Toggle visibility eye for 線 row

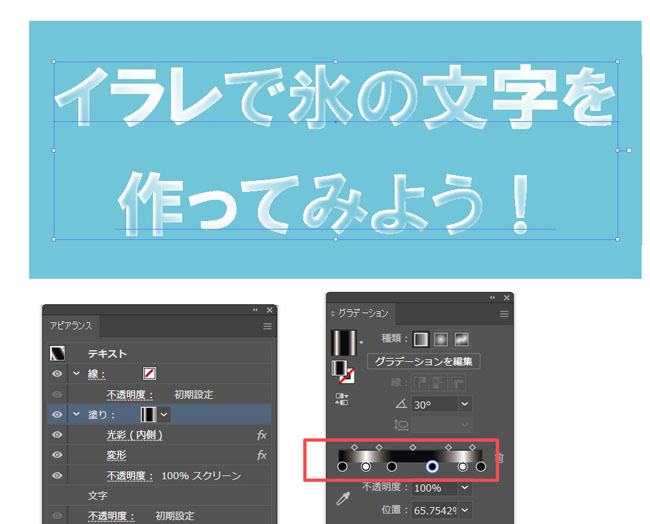pyautogui.click(x=57, y=374)
